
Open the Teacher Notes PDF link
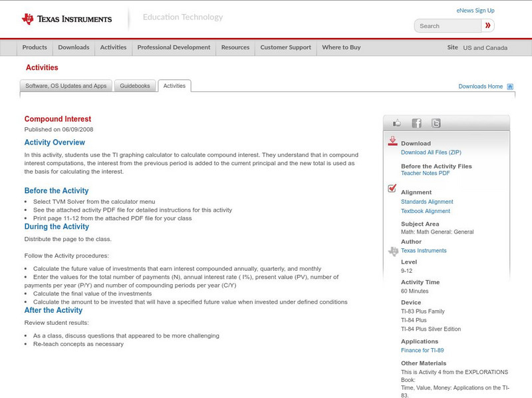point(425,173)
